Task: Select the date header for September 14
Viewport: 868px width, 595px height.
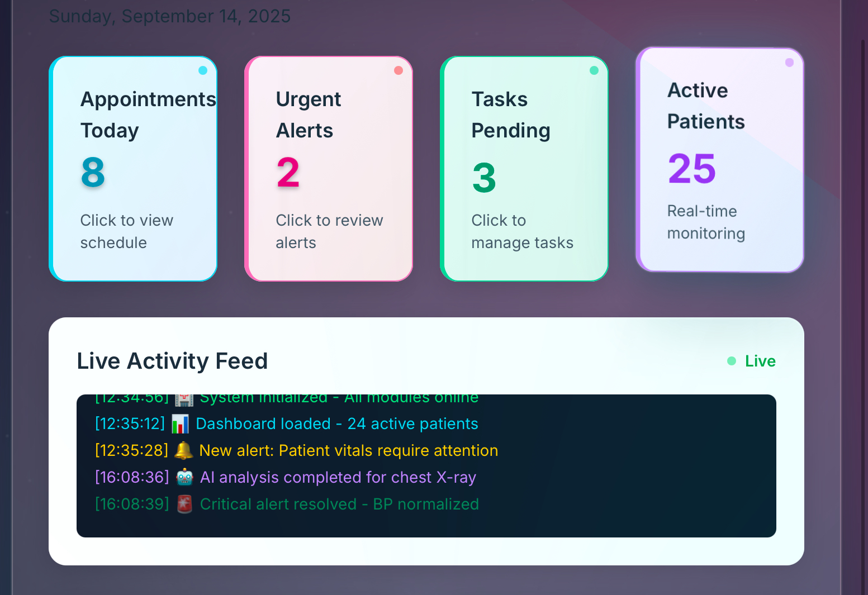Action: 170,16
